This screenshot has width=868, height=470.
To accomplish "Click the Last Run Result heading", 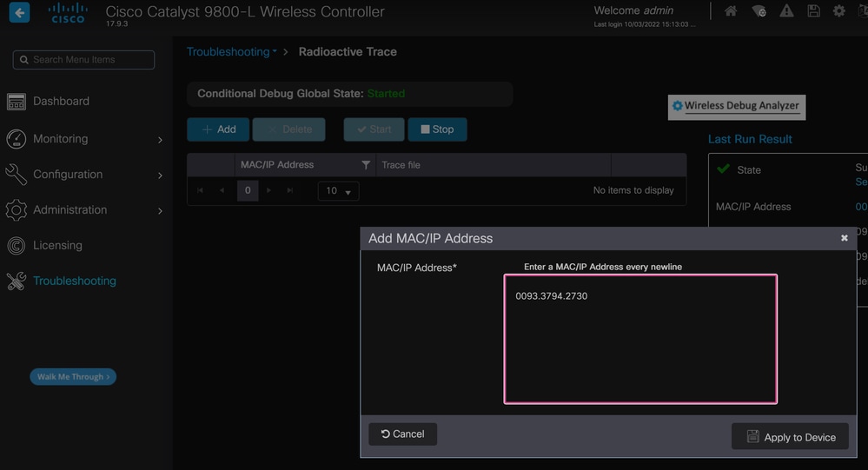I will [x=750, y=139].
